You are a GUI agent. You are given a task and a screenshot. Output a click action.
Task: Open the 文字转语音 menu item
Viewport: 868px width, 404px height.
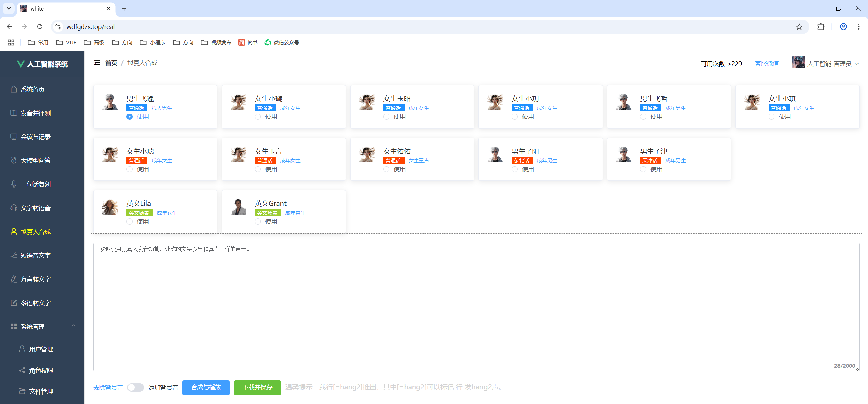42,208
